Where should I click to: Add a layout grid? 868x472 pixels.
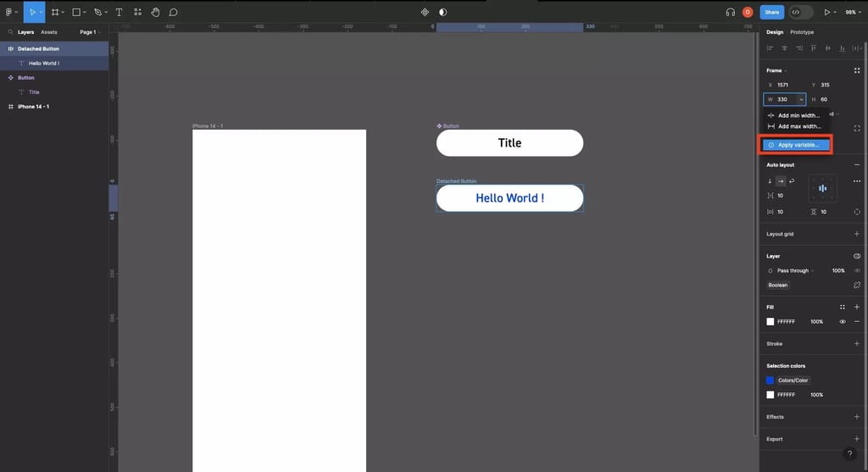pyautogui.click(x=857, y=234)
